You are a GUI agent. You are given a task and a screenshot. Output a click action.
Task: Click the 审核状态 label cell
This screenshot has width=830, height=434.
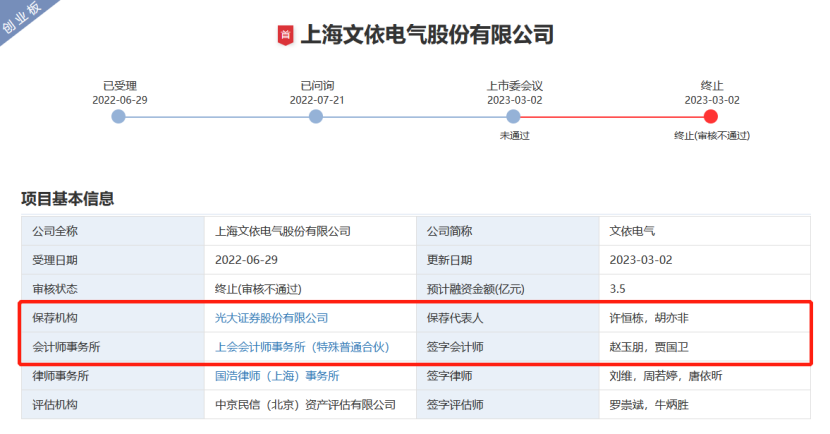tap(113, 289)
